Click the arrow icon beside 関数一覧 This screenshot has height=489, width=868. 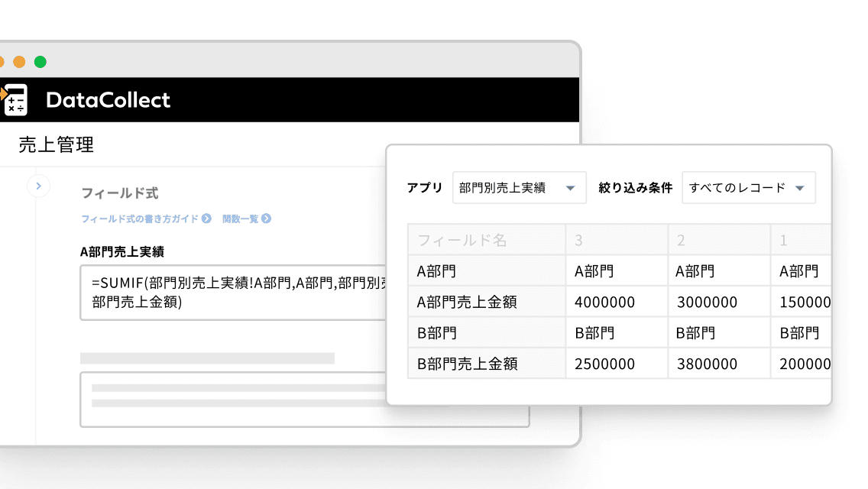tap(267, 219)
